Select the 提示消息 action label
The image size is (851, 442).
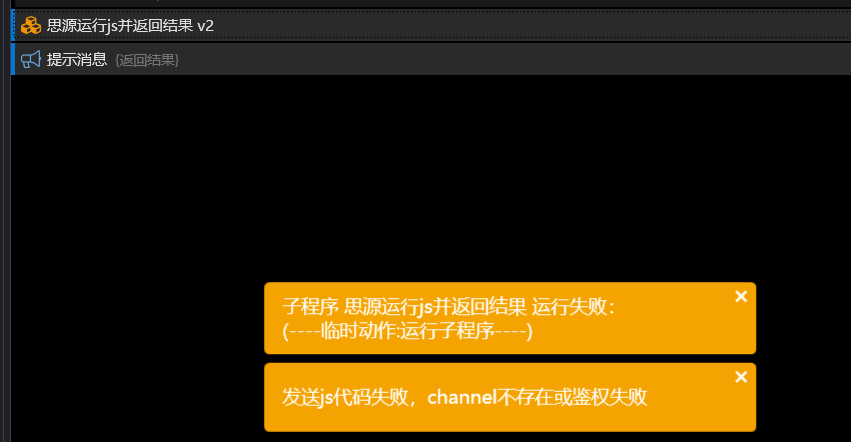(x=77, y=59)
